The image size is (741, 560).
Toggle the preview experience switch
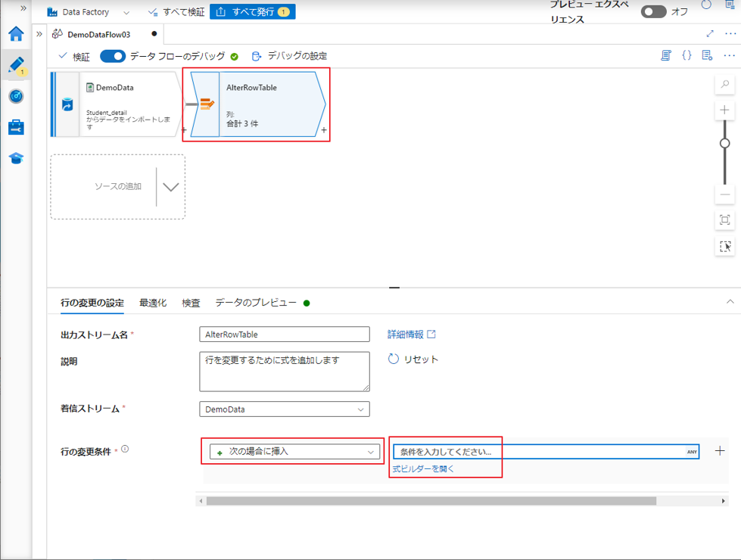pos(653,12)
